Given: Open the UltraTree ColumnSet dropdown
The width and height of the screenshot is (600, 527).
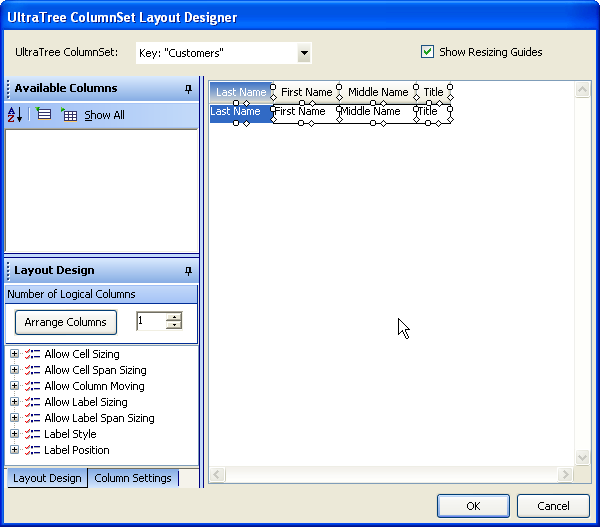Looking at the screenshot, I should (304, 53).
